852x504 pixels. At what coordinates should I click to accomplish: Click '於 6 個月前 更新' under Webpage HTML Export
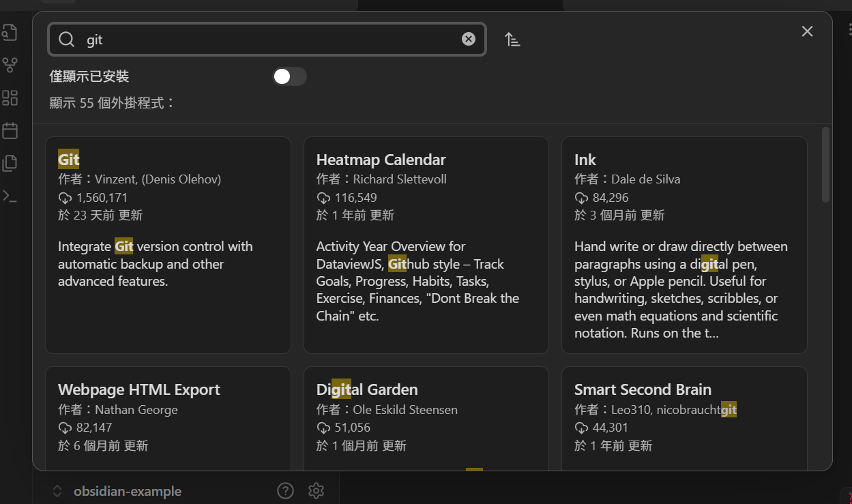pyautogui.click(x=103, y=446)
